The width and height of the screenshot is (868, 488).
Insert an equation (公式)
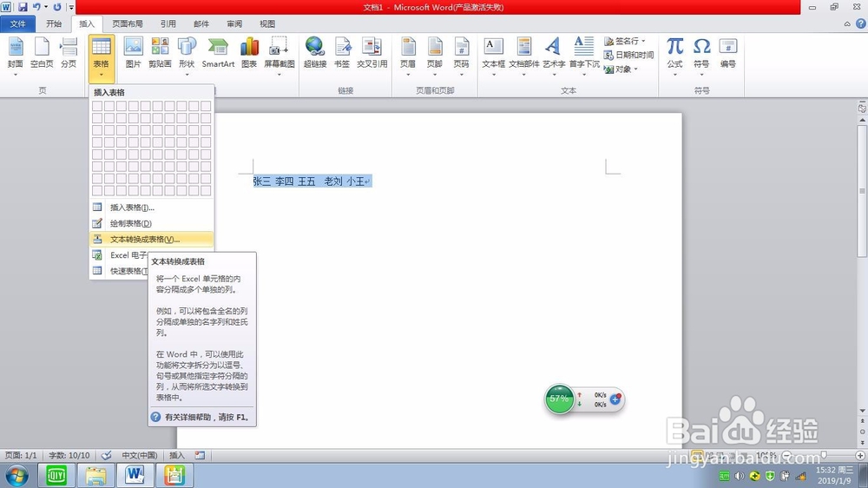(x=674, y=56)
